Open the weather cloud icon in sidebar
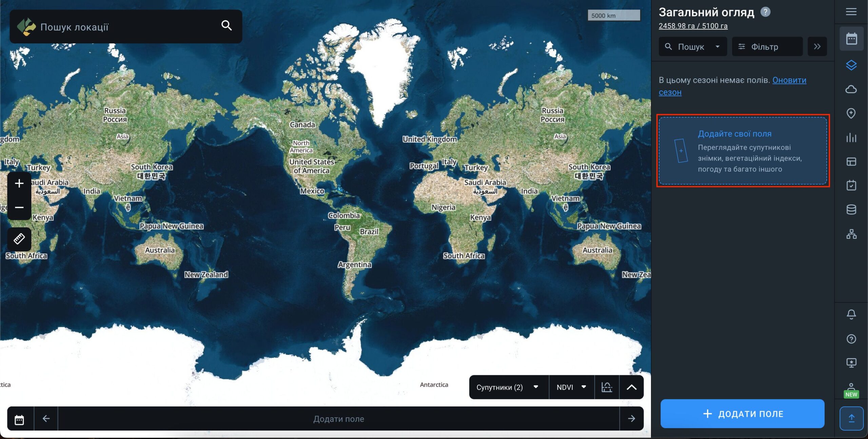 coord(851,89)
